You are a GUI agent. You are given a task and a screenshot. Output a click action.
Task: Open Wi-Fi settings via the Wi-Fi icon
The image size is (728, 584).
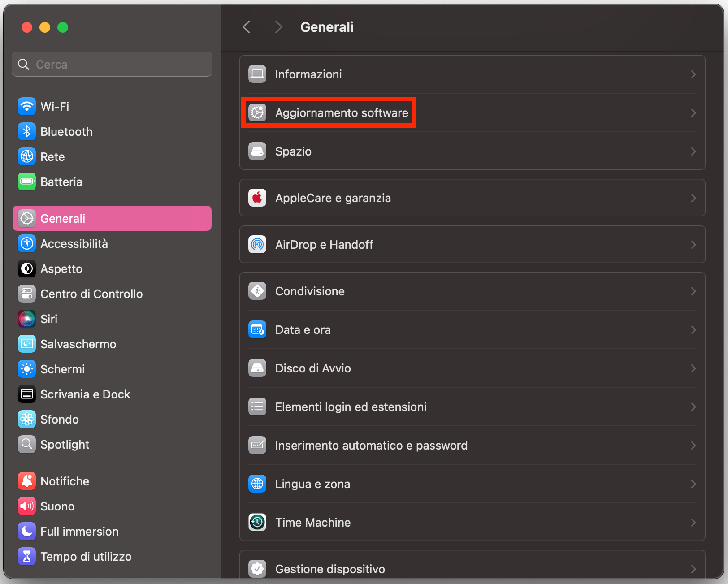point(27,106)
